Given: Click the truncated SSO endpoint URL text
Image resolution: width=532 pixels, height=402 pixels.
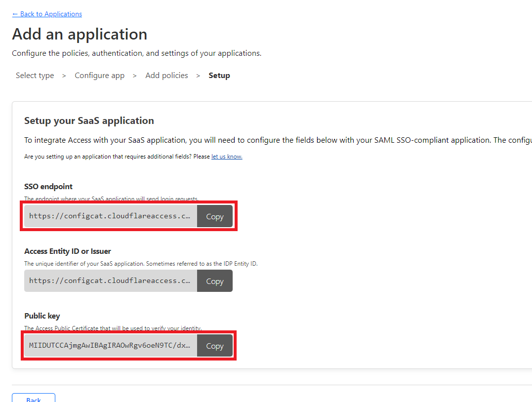Looking at the screenshot, I should (109, 216).
